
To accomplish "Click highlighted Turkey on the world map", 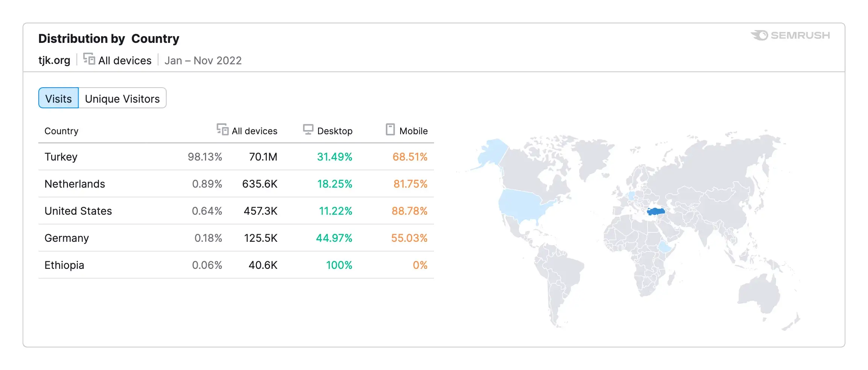I will point(656,212).
